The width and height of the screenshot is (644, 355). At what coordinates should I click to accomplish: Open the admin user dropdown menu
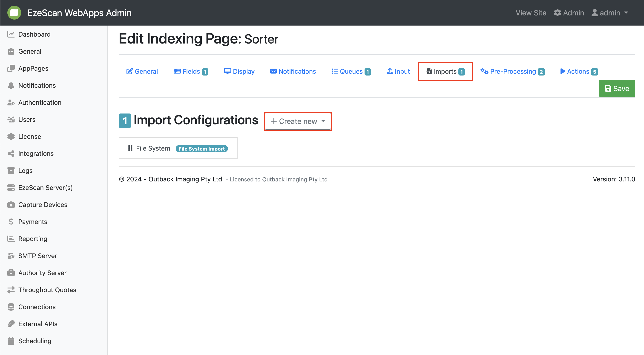point(609,13)
